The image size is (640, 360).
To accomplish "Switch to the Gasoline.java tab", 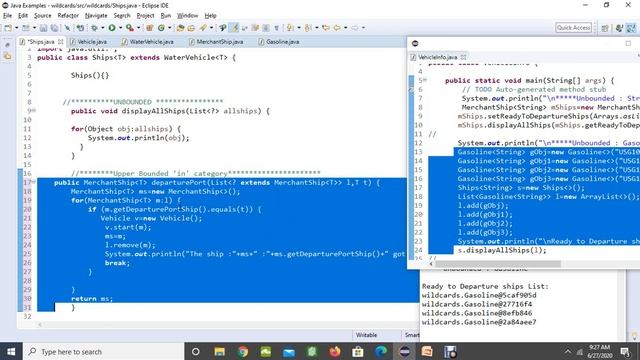I will (x=279, y=42).
